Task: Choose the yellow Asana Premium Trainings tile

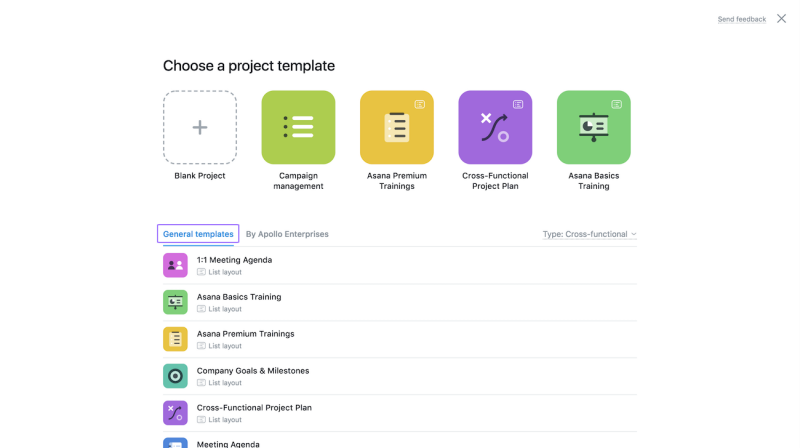Action: (396, 127)
